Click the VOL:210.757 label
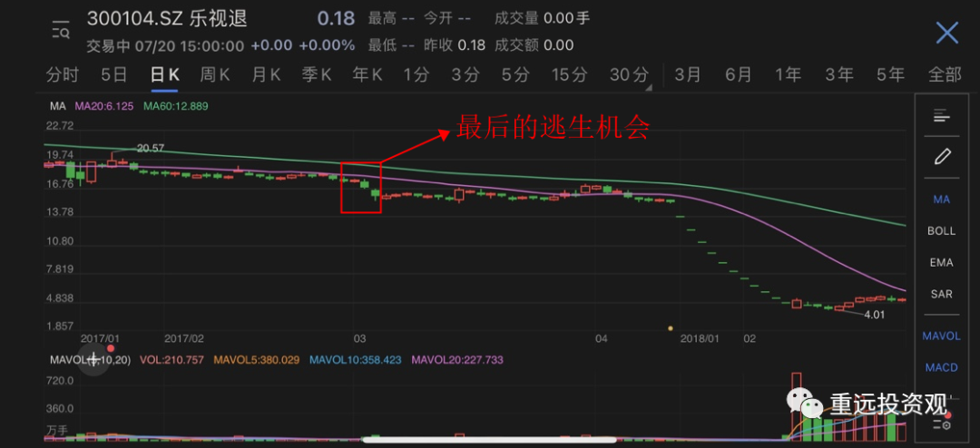 click(x=171, y=360)
